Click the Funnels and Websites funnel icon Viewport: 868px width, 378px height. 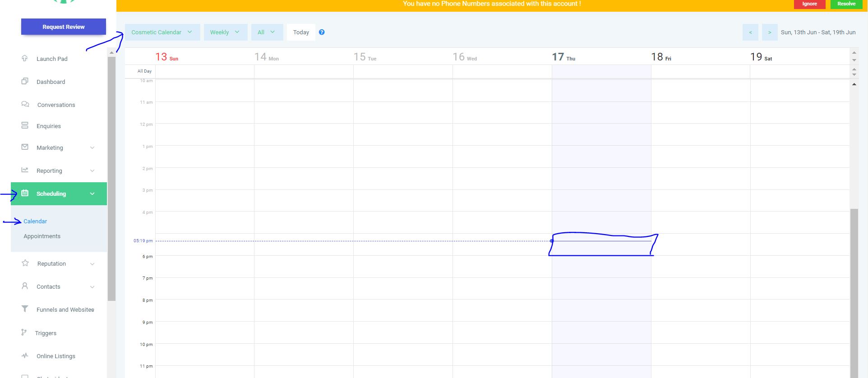pyautogui.click(x=25, y=309)
